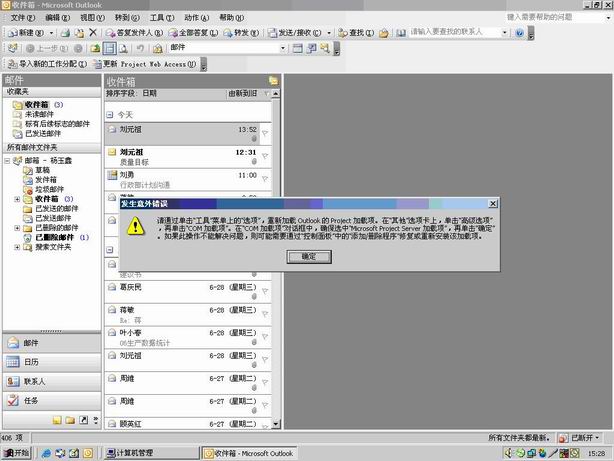Open the contact search dropdown arrow
The width and height of the screenshot is (614, 461).
tap(504, 33)
